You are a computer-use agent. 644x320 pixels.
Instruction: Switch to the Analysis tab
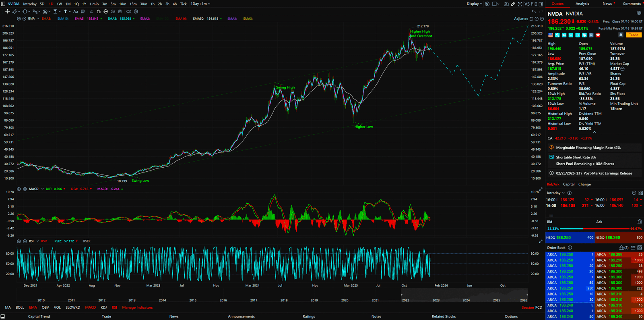coord(582,4)
